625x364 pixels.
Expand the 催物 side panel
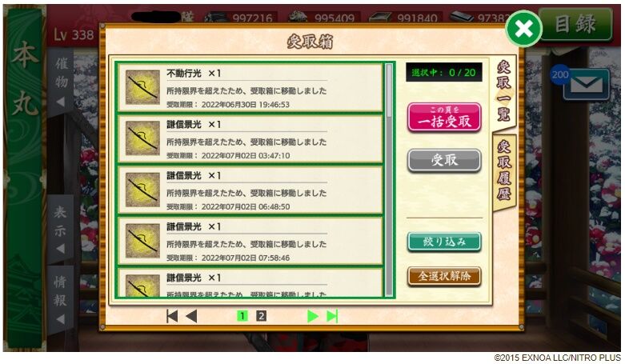click(x=61, y=81)
